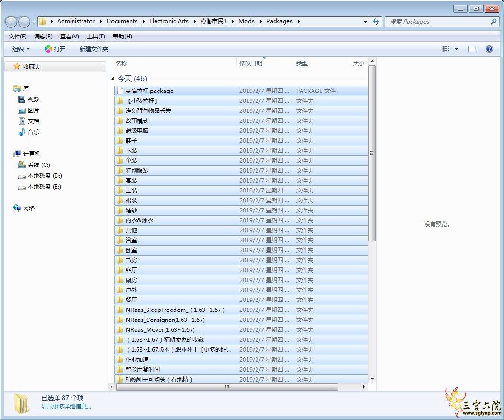Select the 避免背包物品丢失 folder icon
Viewport: 504px width, 420px height.
pos(120,111)
